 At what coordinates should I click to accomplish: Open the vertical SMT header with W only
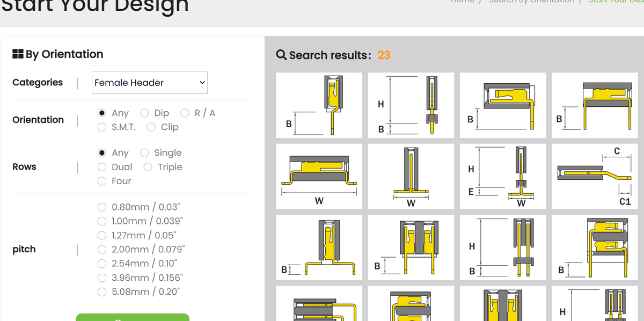click(x=411, y=176)
